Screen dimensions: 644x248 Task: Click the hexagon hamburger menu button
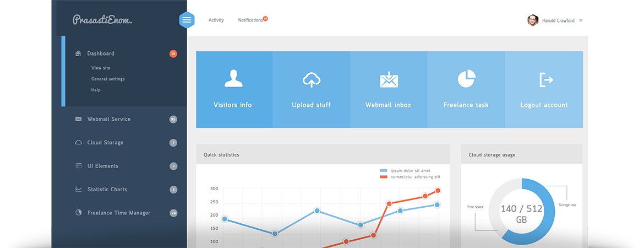pyautogui.click(x=187, y=20)
